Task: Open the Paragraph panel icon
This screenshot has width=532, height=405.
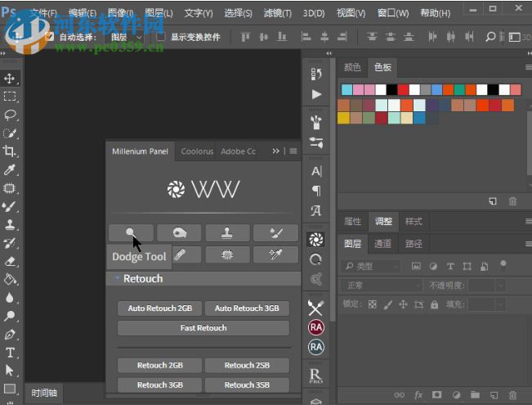Action: (316, 191)
